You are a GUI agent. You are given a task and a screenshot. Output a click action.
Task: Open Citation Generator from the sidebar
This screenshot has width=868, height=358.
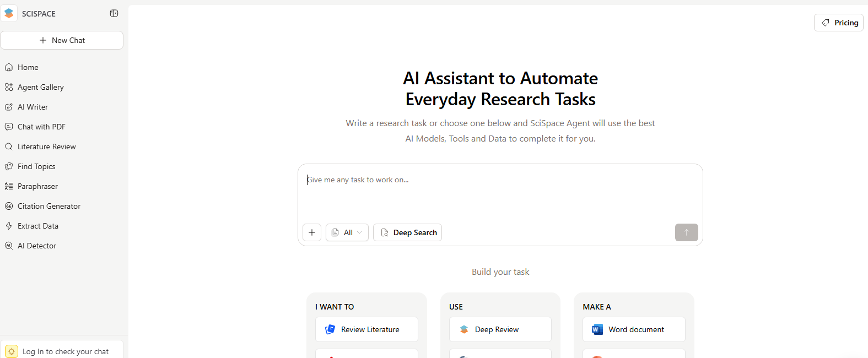click(48, 206)
